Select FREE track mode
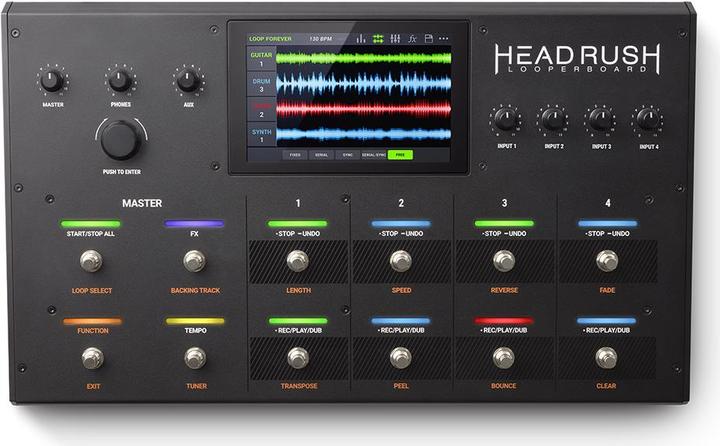The width and height of the screenshot is (720, 446). pyautogui.click(x=400, y=156)
